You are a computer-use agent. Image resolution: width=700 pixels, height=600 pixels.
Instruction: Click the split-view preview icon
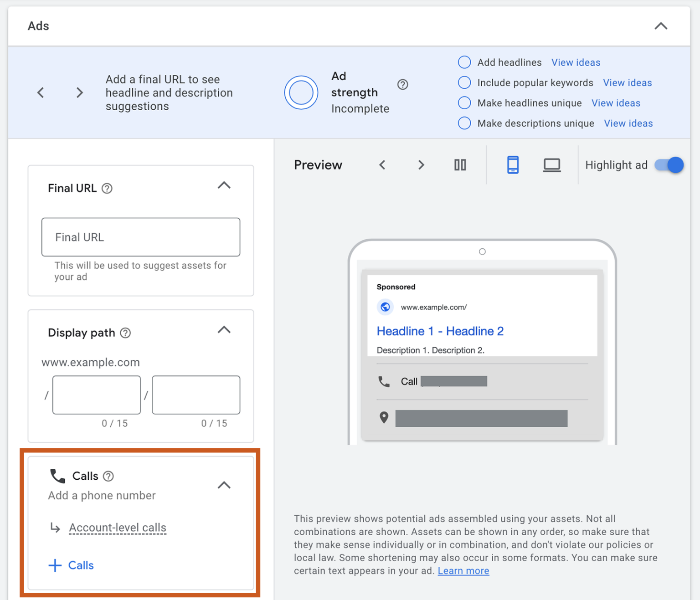pyautogui.click(x=460, y=165)
